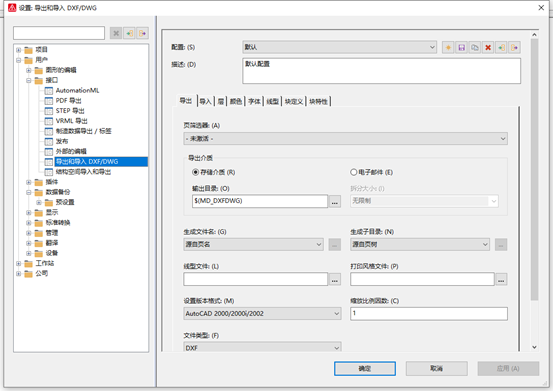This screenshot has height=391, width=553.
Task: Open the 配置 (S) dropdown
Action: coord(339,47)
